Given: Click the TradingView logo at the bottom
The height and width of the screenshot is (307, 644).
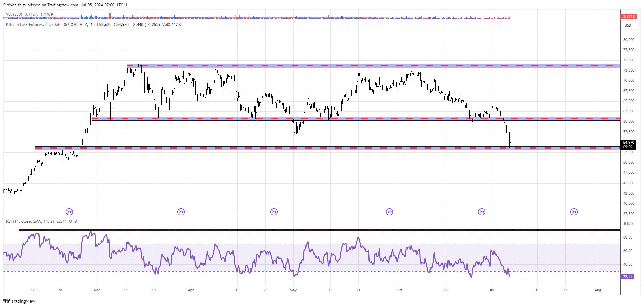Looking at the screenshot, I should 19,301.
